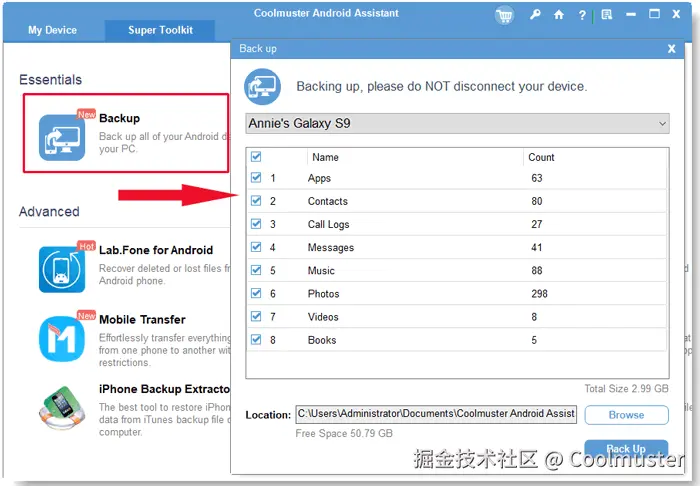This screenshot has height=486, width=700.
Task: Switch to My Device tab
Action: (x=52, y=30)
